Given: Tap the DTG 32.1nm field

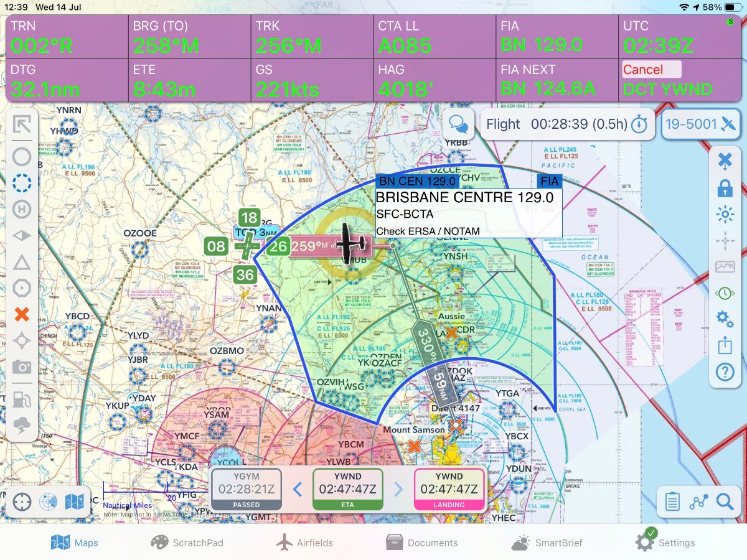Looking at the screenshot, I should (68, 80).
